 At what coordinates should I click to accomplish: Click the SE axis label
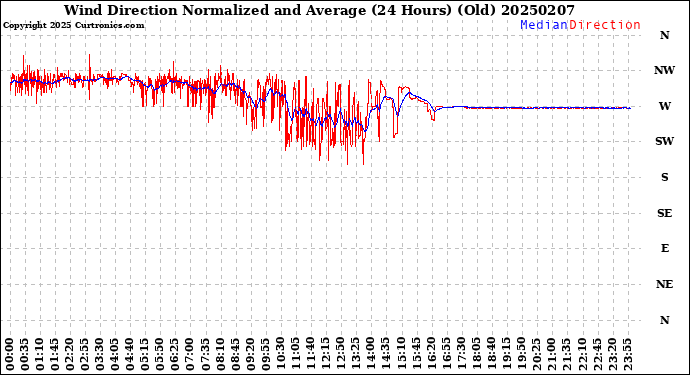click(664, 213)
